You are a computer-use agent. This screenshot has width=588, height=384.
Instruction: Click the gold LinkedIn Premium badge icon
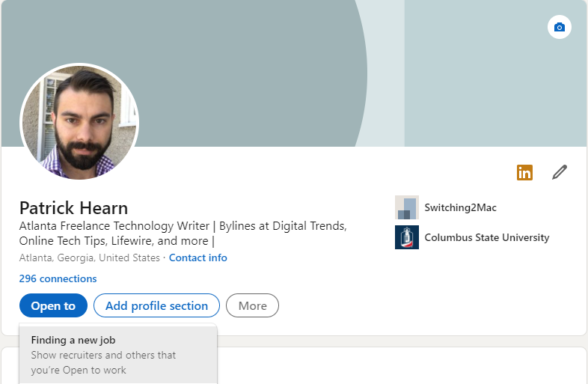point(524,173)
